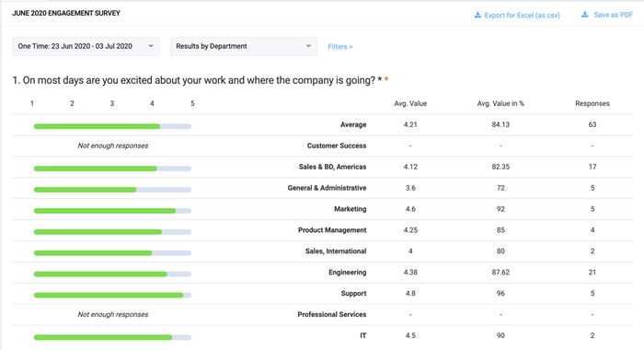This screenshot has height=350, width=644.
Task: Open the Filters link
Action: (340, 46)
